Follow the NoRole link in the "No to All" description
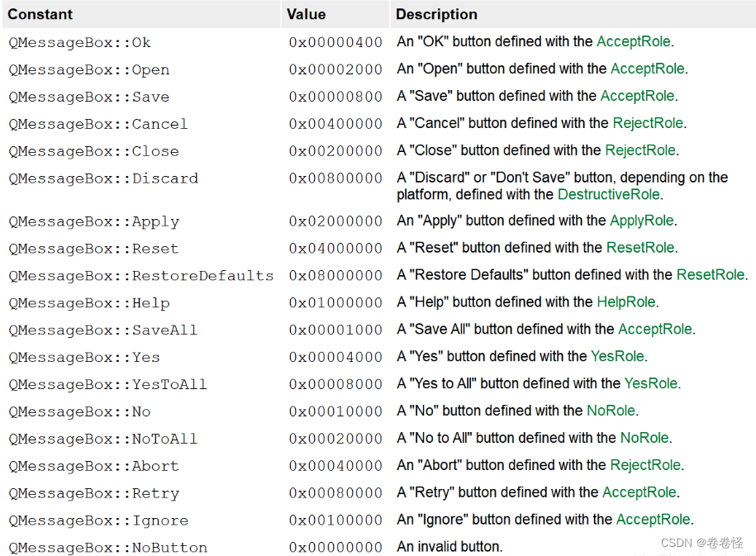Screen dimensions: 756x556 [644, 438]
